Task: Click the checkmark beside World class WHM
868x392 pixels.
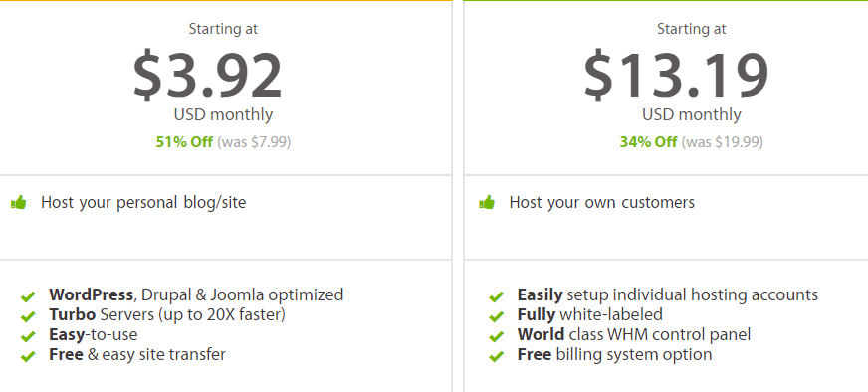Action: click(x=497, y=336)
